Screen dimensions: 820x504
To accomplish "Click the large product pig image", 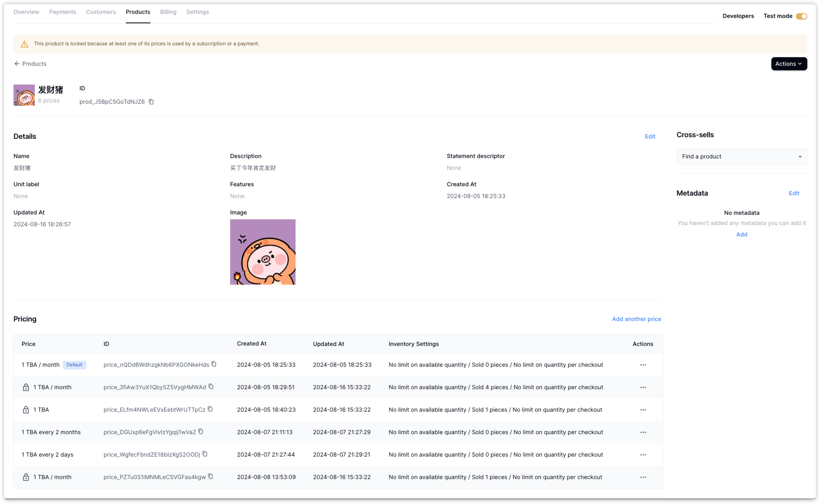I will pyautogui.click(x=262, y=252).
